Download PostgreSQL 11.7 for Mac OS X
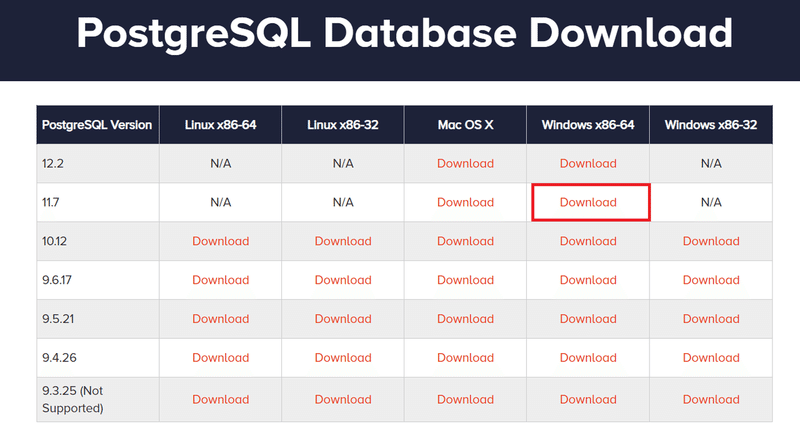Screen dimensions: 800x425 click(x=465, y=202)
